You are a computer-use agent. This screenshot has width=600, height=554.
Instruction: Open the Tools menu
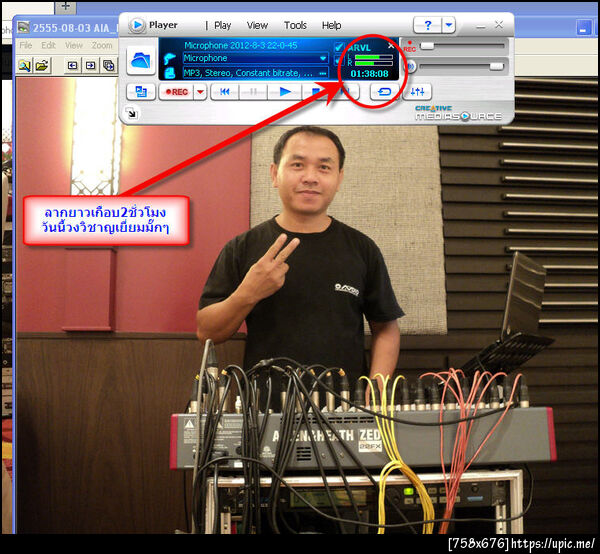(295, 25)
